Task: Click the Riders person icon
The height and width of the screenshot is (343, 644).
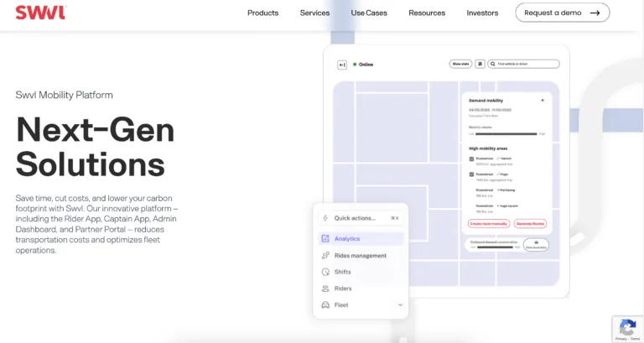Action: [325, 288]
